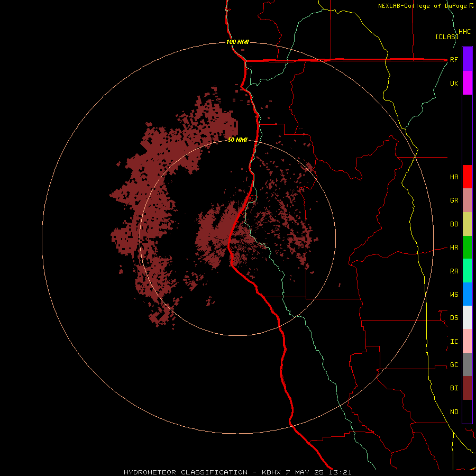Select the GR legend label
The height and width of the screenshot is (476, 476).
(454, 200)
